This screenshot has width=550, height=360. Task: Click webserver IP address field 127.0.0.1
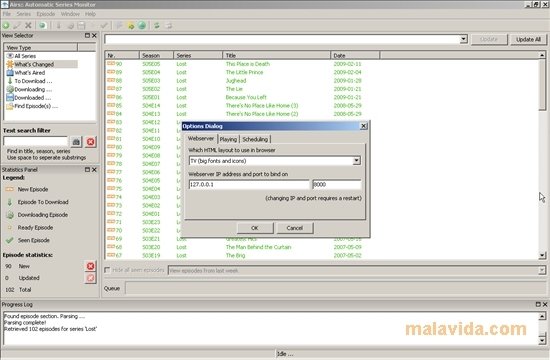click(249, 184)
